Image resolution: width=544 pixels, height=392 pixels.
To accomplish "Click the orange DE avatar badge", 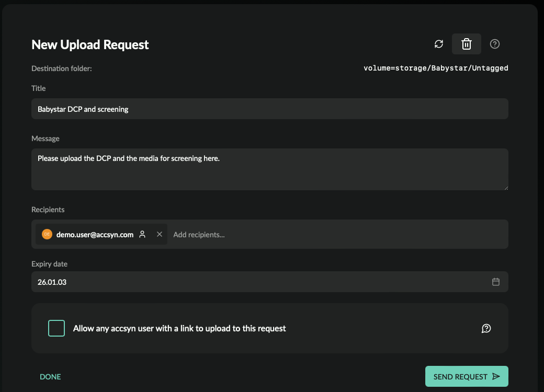I will [x=47, y=234].
